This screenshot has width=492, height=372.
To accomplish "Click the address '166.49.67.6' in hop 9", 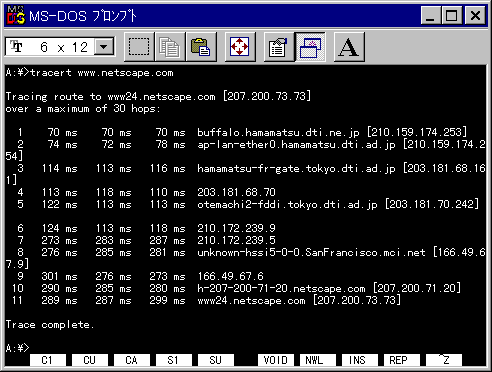I will pos(230,276).
